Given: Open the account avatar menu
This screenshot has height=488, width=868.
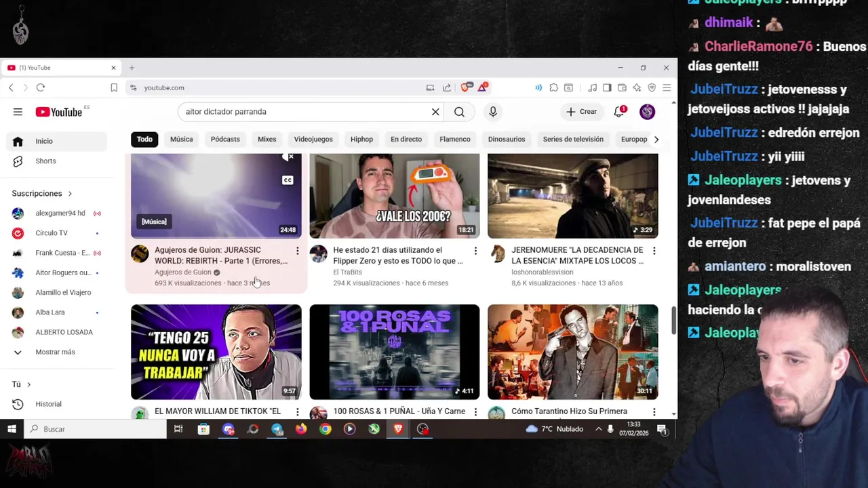Looking at the screenshot, I should pyautogui.click(x=647, y=112).
